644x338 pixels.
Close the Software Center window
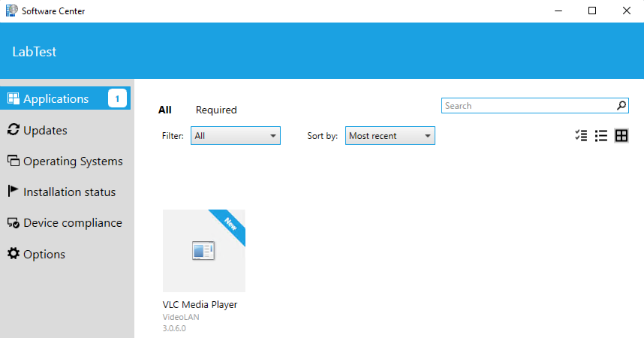(626, 11)
